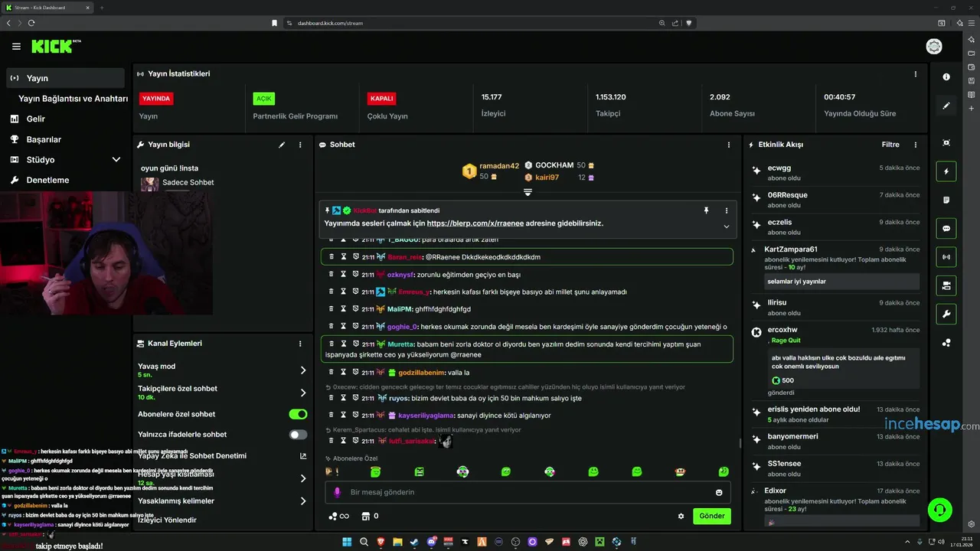Open OBS Studio from the taskbar
This screenshot has height=551, width=980.
pyautogui.click(x=515, y=542)
